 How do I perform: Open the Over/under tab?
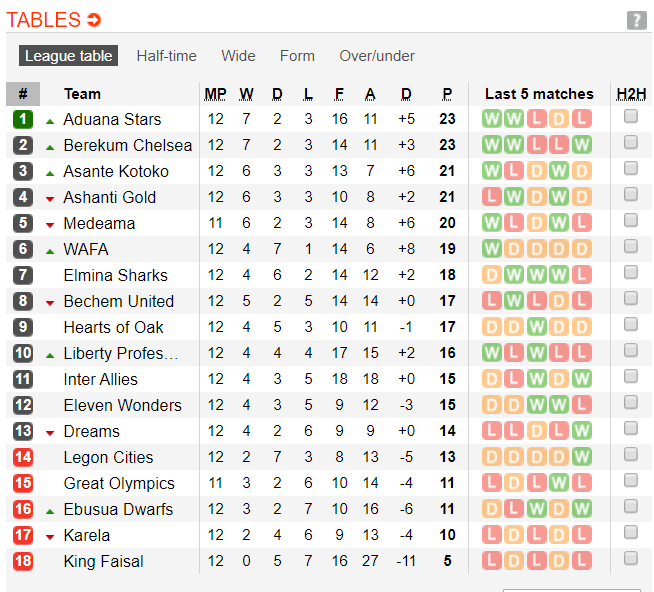pyautogui.click(x=377, y=56)
